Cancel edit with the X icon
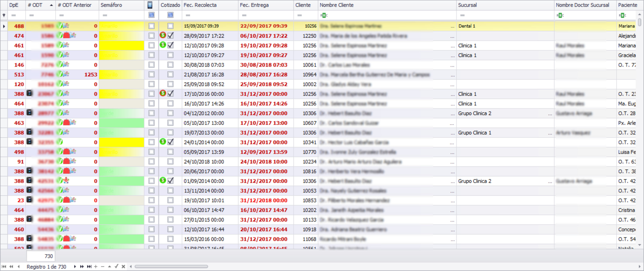 (x=123, y=267)
